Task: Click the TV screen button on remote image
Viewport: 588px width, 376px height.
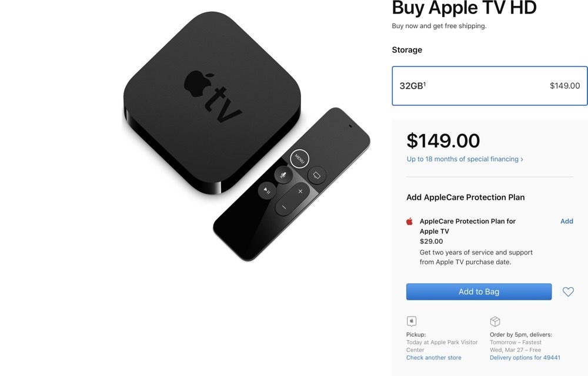Action: click(x=317, y=175)
